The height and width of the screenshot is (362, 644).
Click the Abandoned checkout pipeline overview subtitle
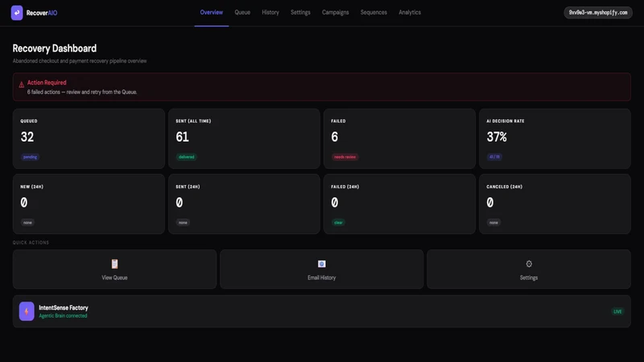(80, 61)
